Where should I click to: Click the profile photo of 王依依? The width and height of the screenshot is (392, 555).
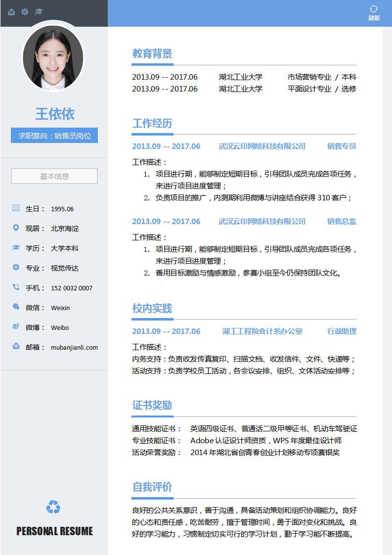pyautogui.click(x=53, y=58)
